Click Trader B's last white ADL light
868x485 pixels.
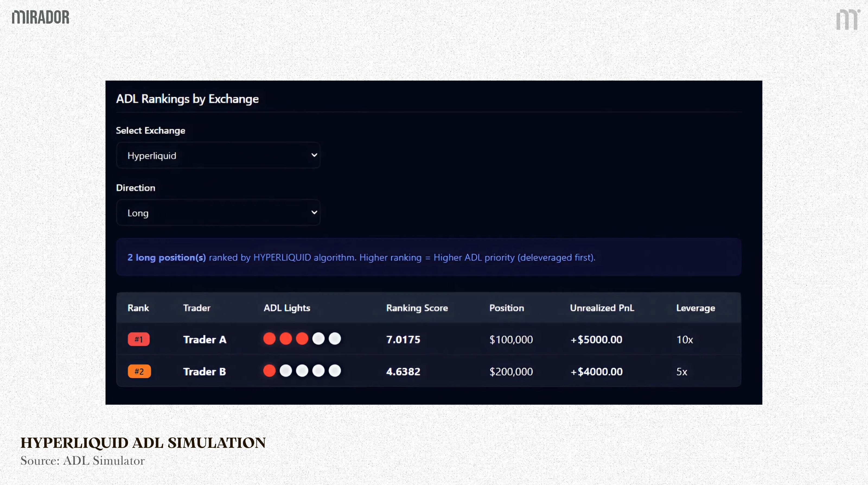click(335, 371)
